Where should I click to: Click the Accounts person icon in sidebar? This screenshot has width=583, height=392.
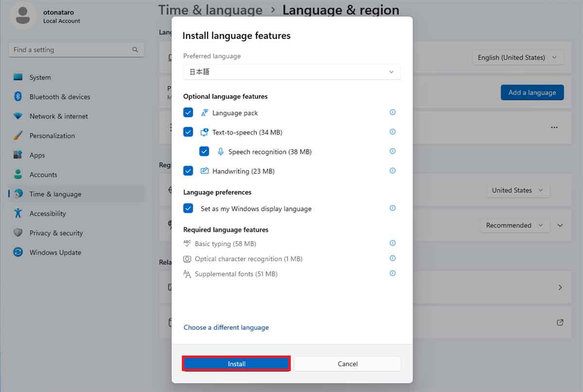pyautogui.click(x=18, y=174)
